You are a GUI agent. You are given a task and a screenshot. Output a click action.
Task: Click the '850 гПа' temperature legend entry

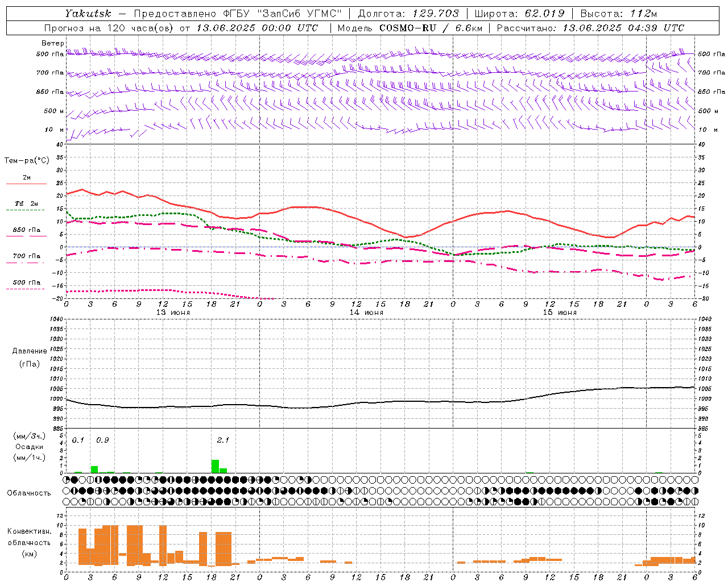pos(27,230)
